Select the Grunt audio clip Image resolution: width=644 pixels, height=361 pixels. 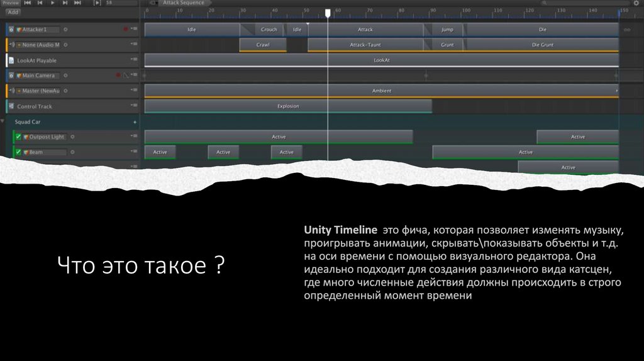pos(447,45)
